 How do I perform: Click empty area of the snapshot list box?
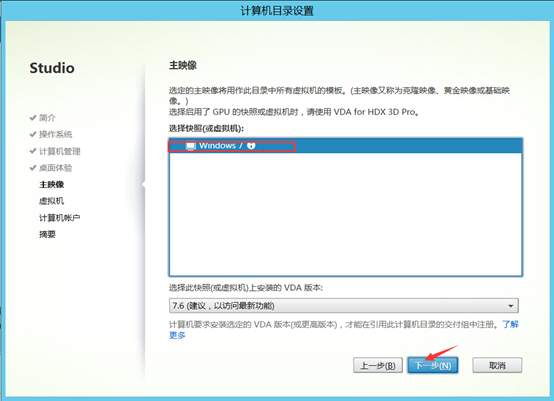point(346,214)
